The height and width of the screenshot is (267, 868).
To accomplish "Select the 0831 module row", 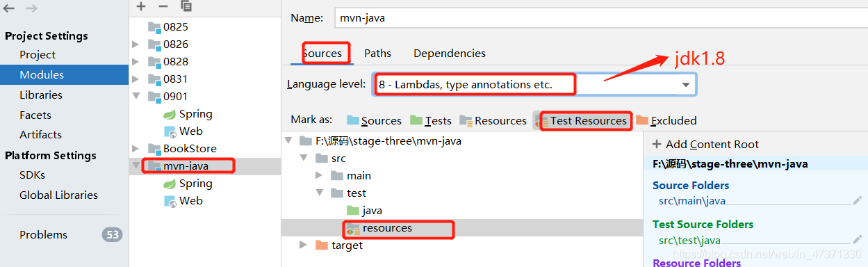I will click(x=204, y=79).
